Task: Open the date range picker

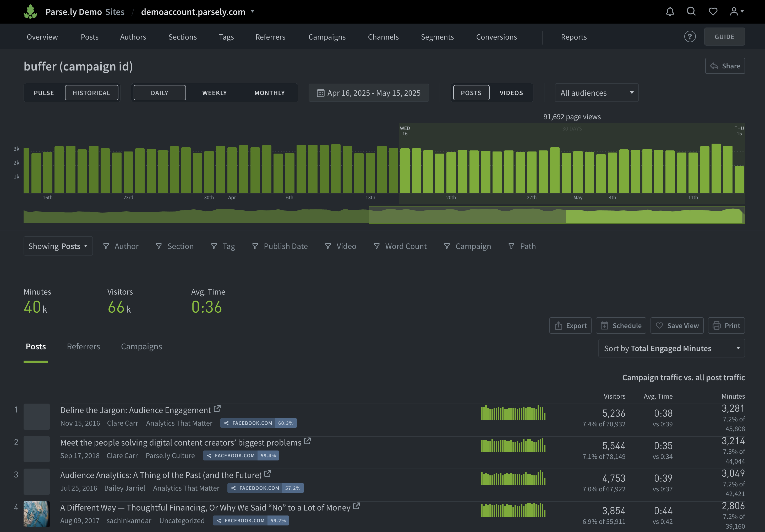Action: coord(369,93)
